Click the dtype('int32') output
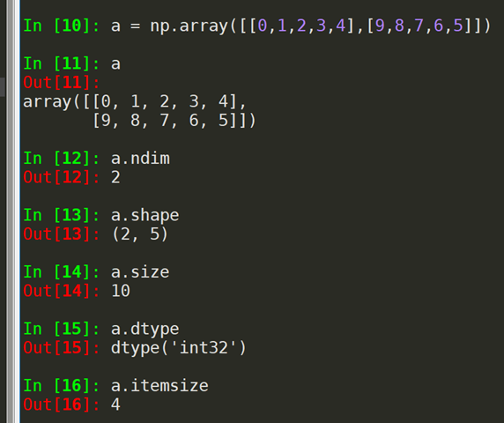 tap(179, 348)
